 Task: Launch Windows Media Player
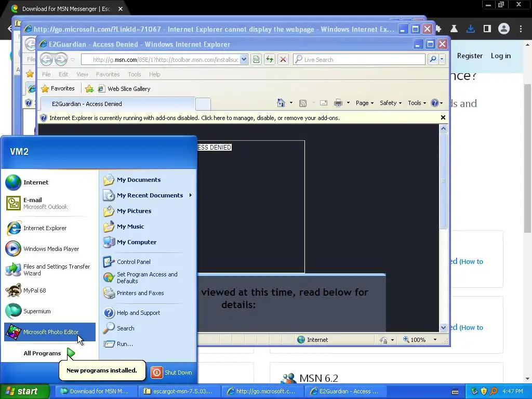coord(49,249)
